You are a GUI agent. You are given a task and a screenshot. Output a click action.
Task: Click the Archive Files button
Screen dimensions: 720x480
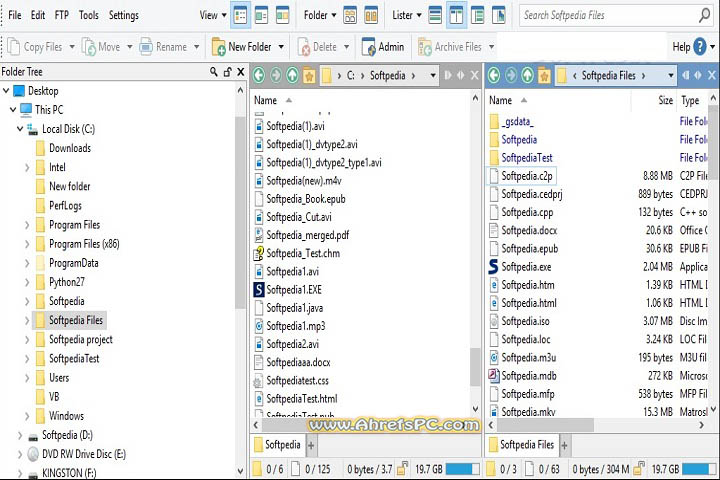450,47
